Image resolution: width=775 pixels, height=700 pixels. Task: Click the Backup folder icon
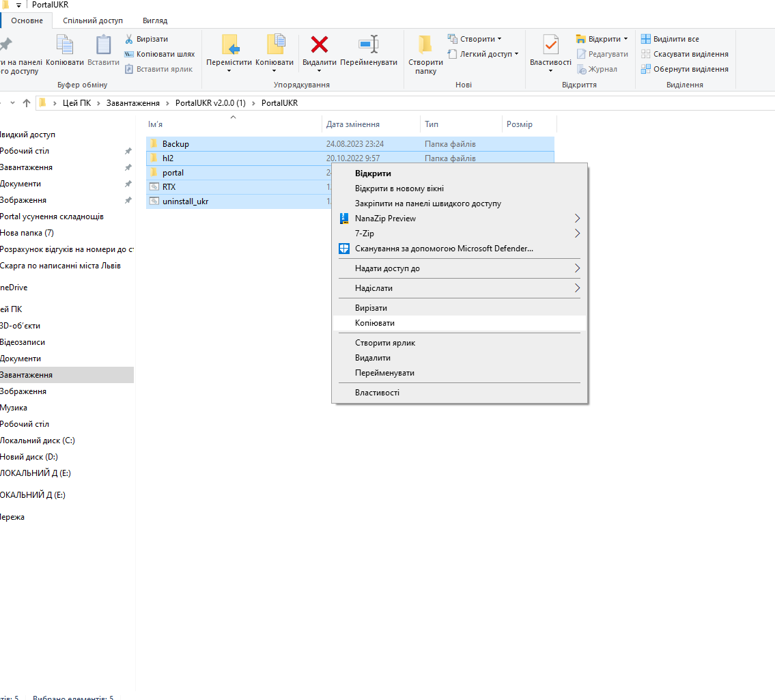tap(154, 144)
